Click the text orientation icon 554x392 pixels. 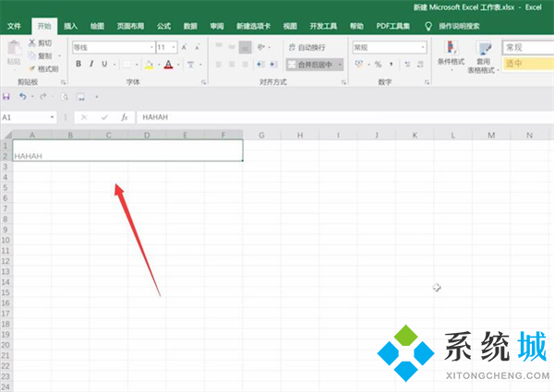coord(260,47)
